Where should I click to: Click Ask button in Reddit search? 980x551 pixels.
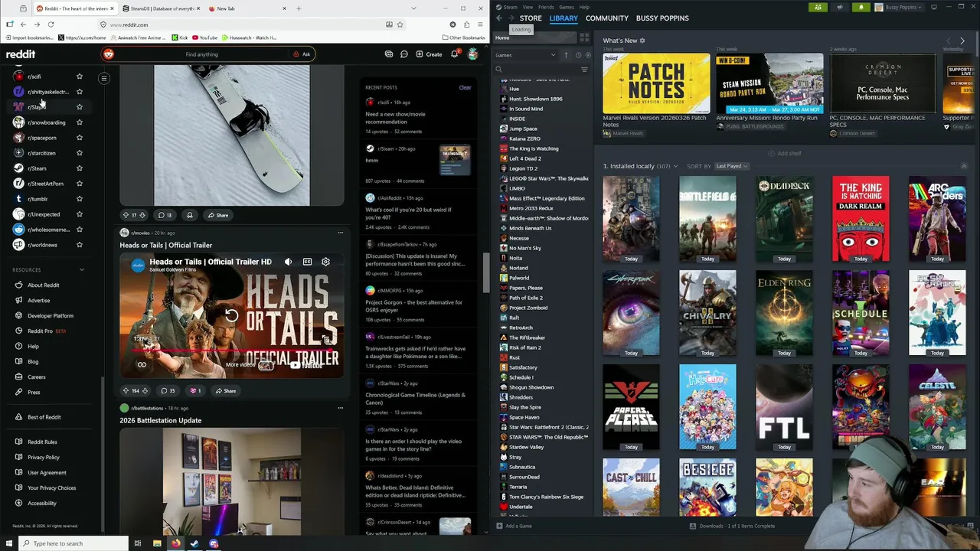click(x=302, y=54)
